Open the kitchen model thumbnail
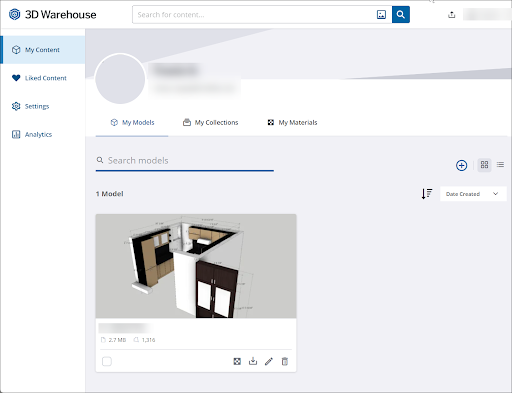The width and height of the screenshot is (512, 393). point(196,266)
